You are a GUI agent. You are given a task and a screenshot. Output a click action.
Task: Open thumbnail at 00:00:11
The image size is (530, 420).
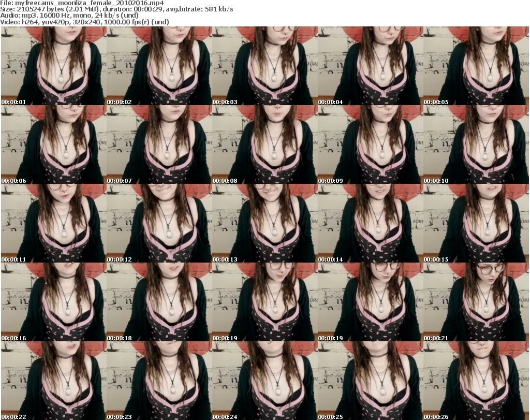(x=54, y=224)
